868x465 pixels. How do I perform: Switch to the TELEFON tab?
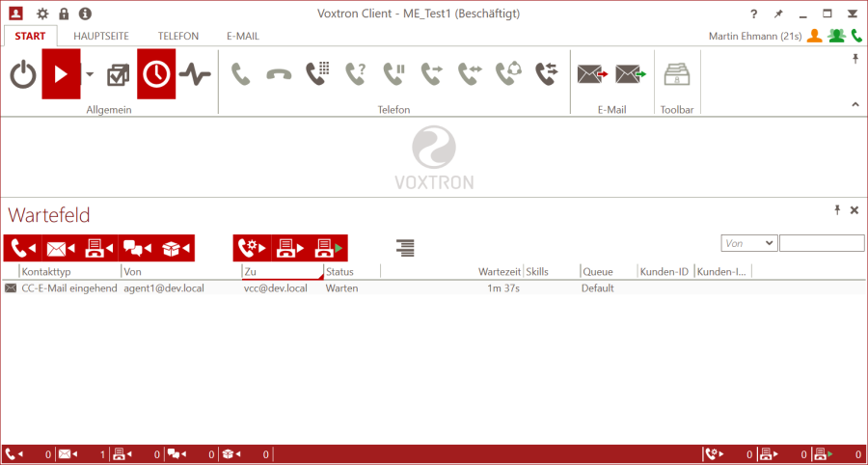point(178,36)
